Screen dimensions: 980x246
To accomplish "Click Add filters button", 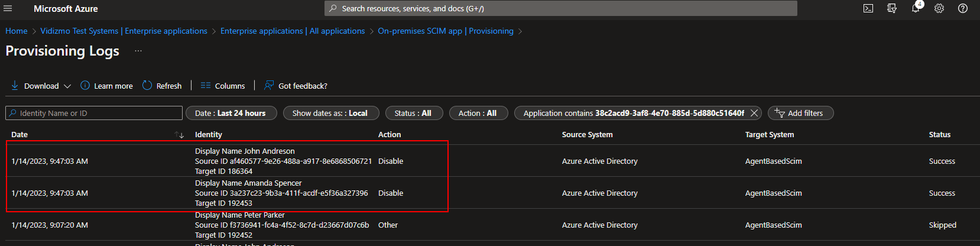I will pos(800,113).
